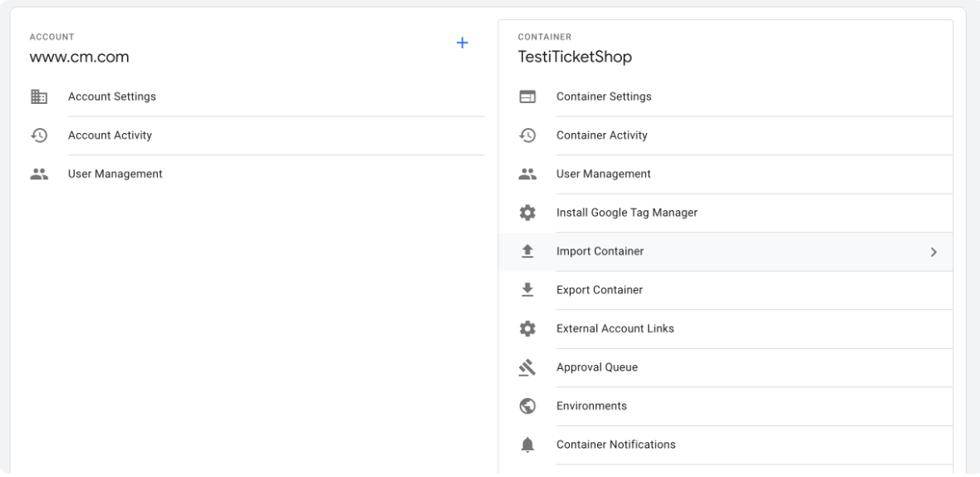
Task: Click the Export Container download icon
Action: coord(527,290)
